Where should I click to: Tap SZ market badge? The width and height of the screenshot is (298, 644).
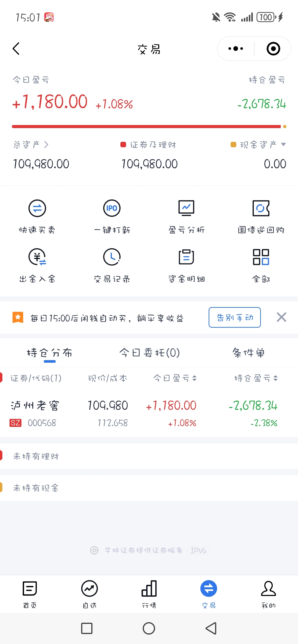[15, 423]
